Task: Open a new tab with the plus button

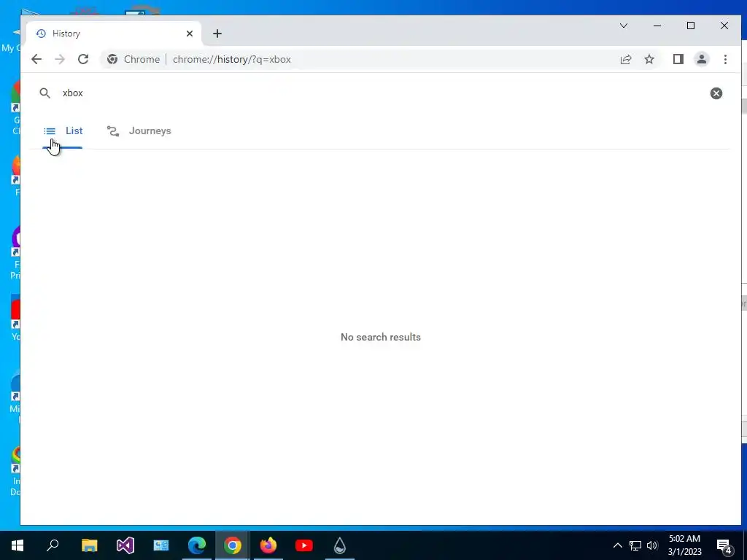Action: [217, 34]
